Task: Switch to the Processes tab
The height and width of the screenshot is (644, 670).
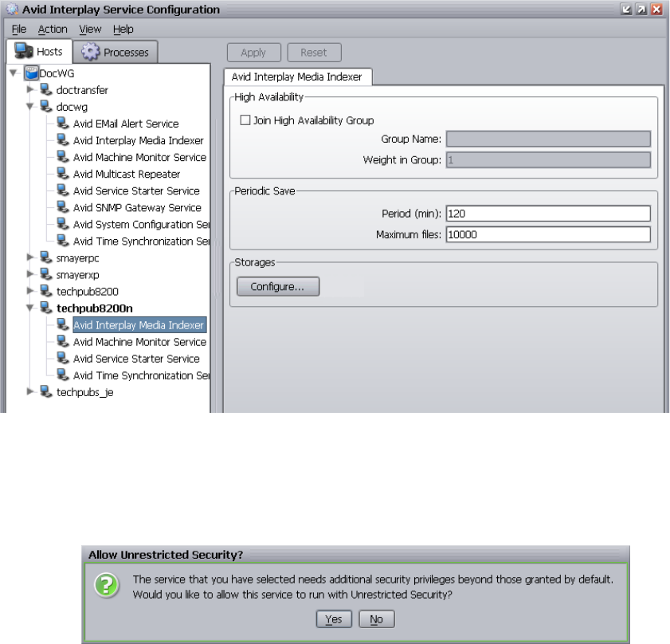Action: [116, 52]
